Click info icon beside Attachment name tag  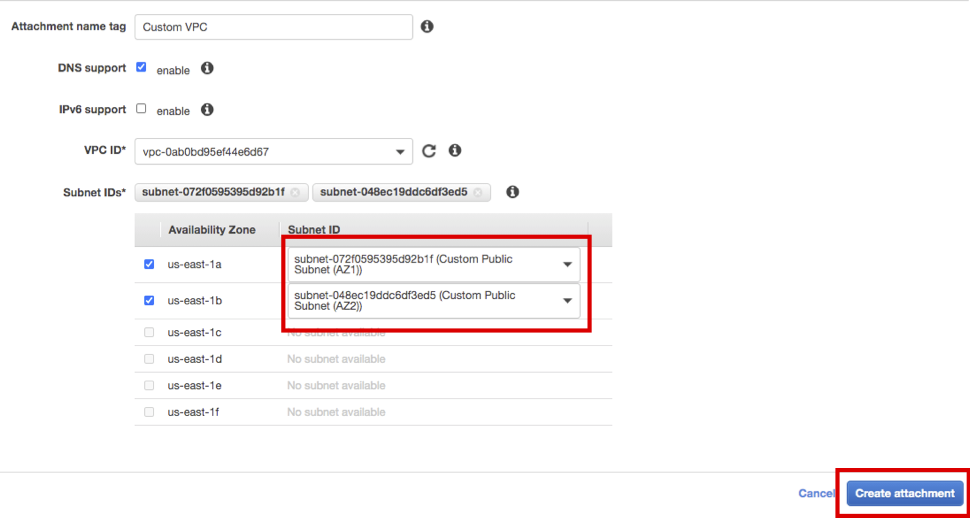coord(427,27)
